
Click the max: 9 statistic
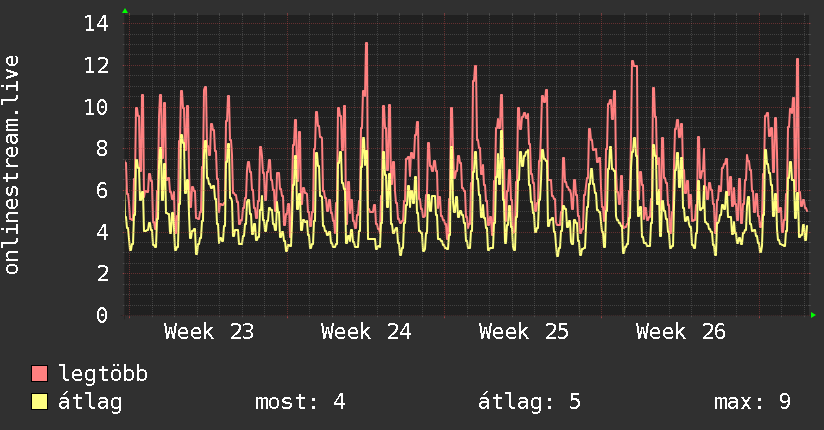click(752, 402)
